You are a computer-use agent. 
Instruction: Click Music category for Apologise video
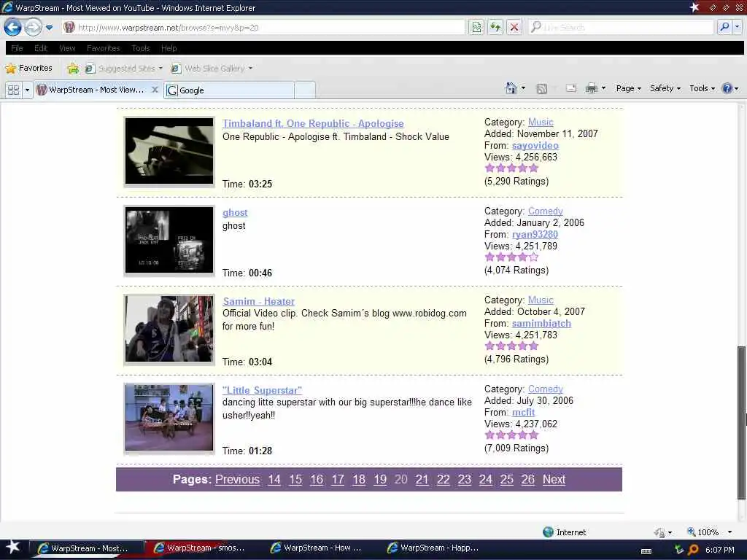541,122
